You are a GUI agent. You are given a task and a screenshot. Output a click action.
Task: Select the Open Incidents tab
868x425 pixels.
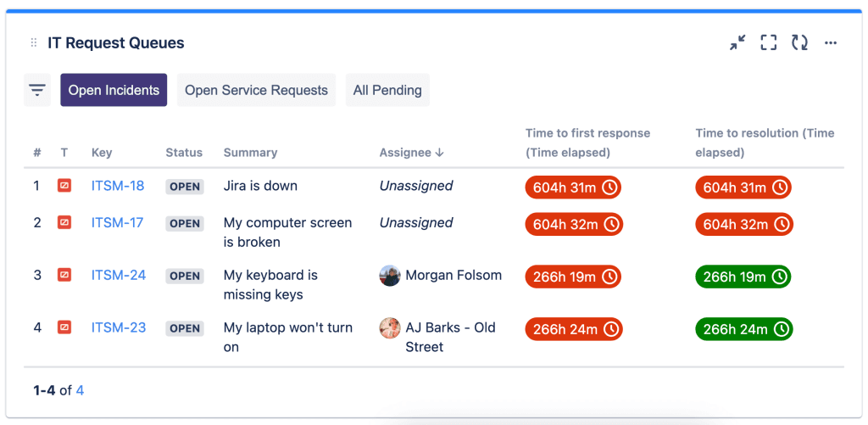point(114,90)
